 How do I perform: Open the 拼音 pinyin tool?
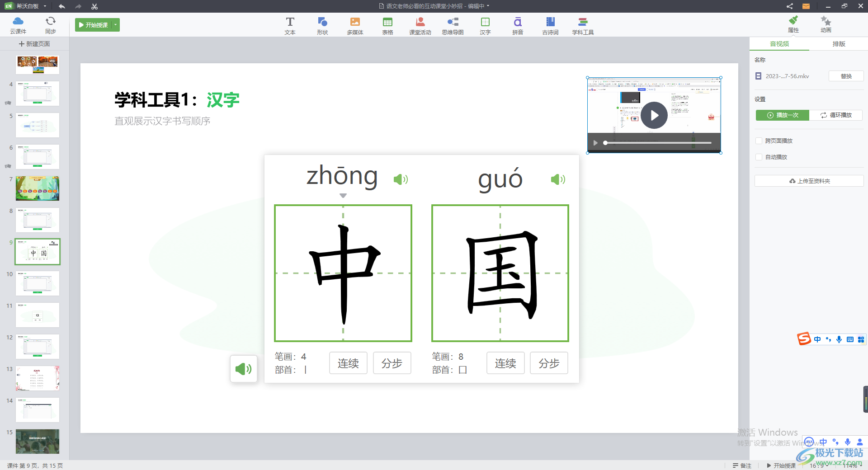click(x=518, y=26)
